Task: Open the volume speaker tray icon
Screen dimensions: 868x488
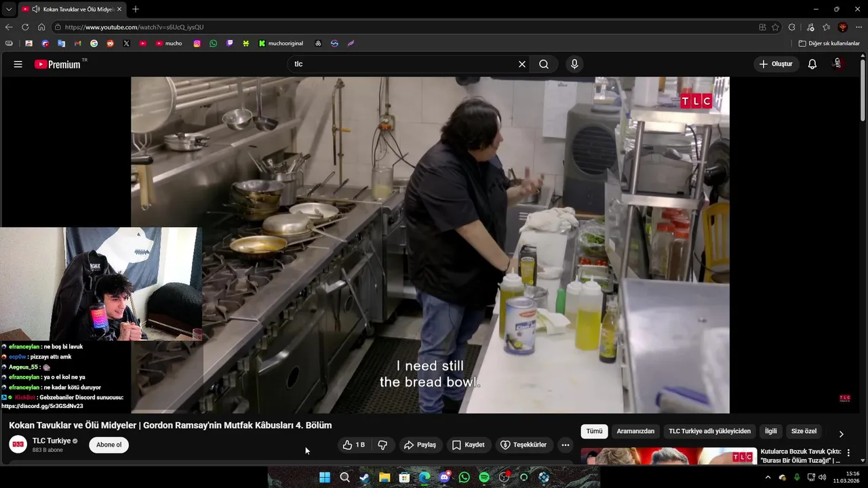Action: coord(823,477)
